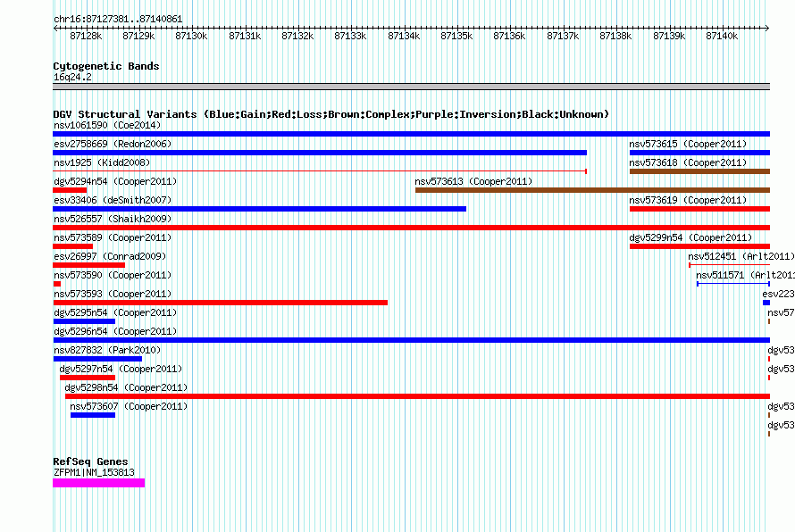This screenshot has width=795, height=532.
Task: Click the esv2758669 blue gain bar
Action: point(320,153)
